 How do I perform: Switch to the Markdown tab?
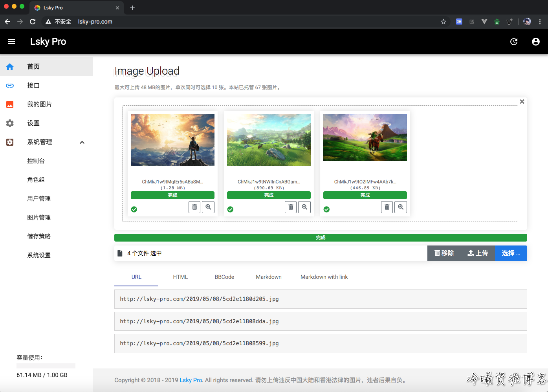[269, 277]
